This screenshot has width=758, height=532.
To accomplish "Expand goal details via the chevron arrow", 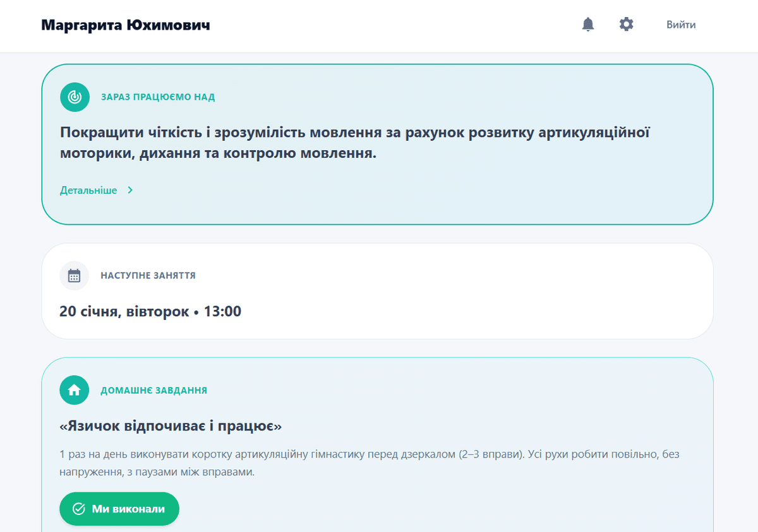I will pyautogui.click(x=131, y=190).
